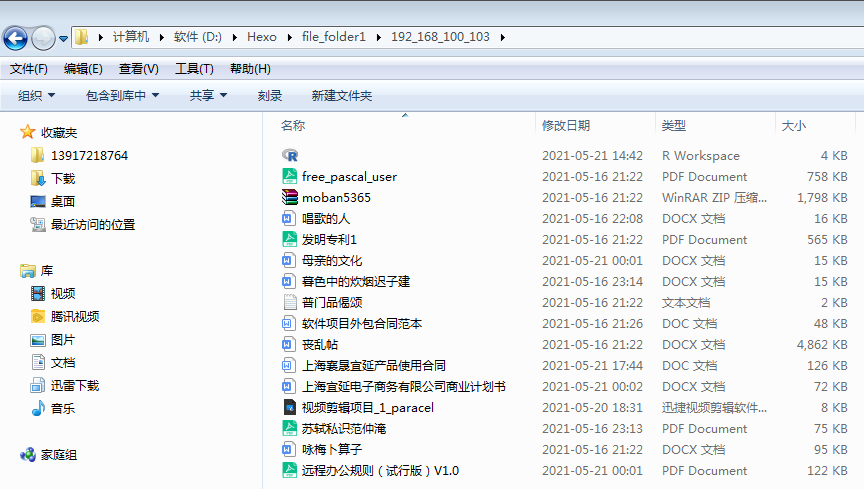This screenshot has height=489, width=864.
Task: Open the 组织 toolbar dropdown
Action: pos(36,96)
